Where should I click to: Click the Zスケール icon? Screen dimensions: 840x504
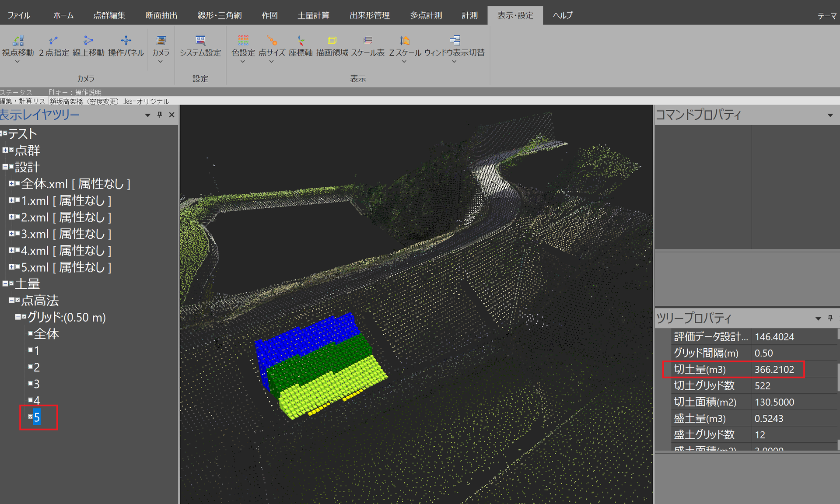[405, 41]
